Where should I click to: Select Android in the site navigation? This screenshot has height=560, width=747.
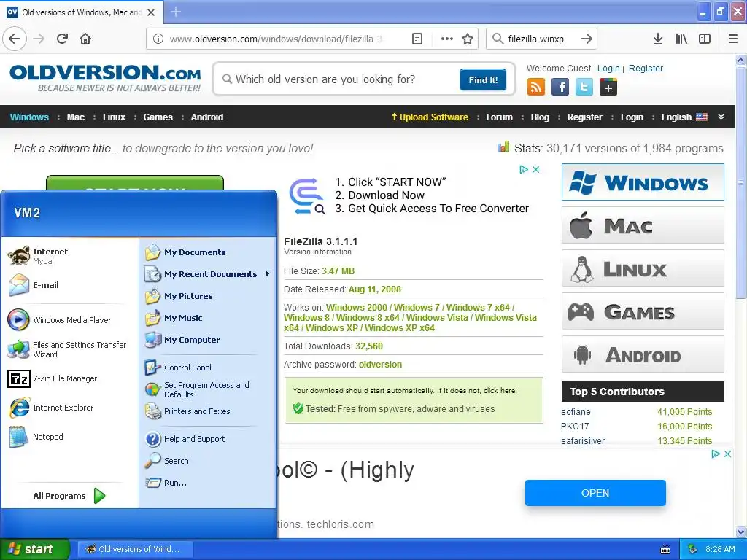[x=206, y=117]
